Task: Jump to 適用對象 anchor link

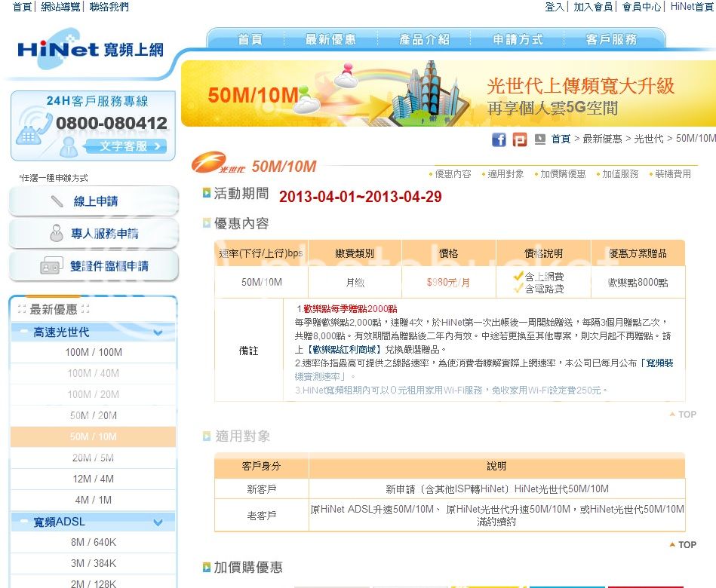Action: (x=506, y=174)
